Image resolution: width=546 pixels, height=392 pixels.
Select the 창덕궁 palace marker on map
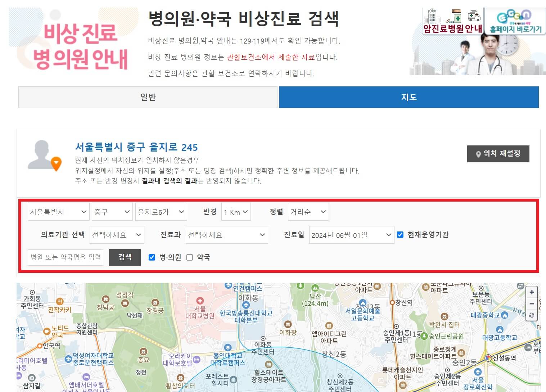(105, 299)
